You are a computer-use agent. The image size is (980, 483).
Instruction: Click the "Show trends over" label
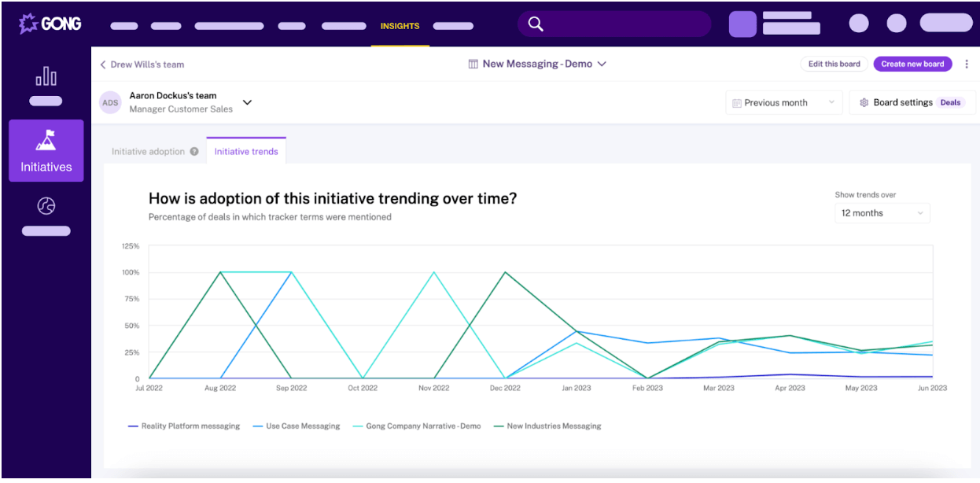[x=865, y=195]
